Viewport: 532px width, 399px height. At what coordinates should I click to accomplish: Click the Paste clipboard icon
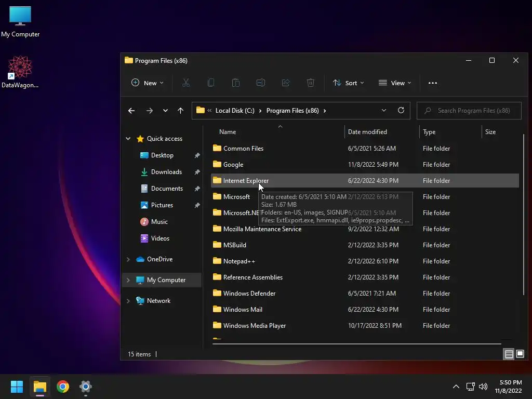click(236, 83)
